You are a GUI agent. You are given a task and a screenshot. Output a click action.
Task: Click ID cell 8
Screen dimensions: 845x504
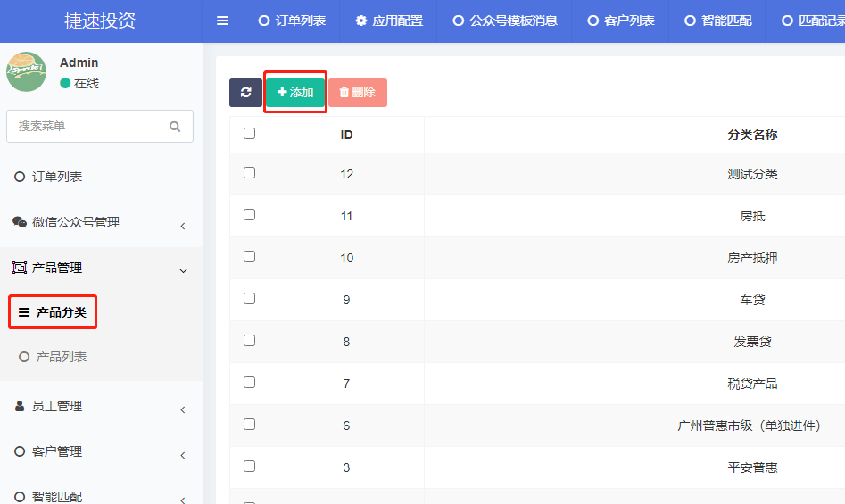[x=346, y=342]
